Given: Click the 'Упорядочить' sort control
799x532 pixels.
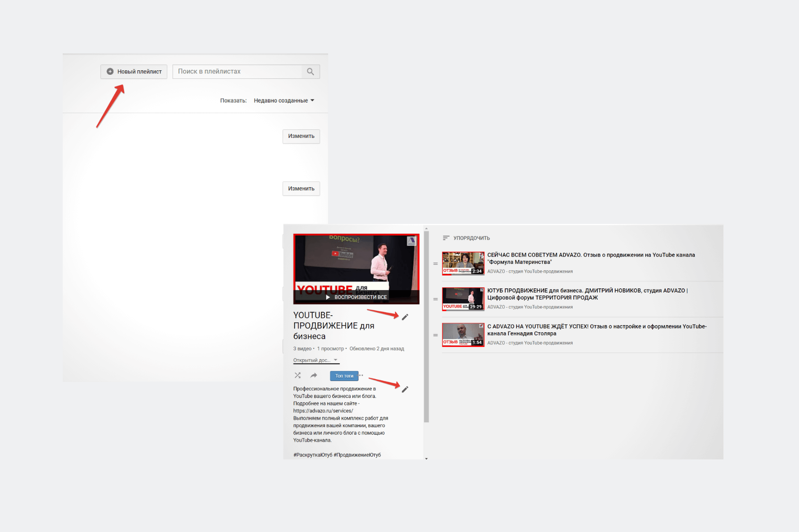Looking at the screenshot, I should (x=466, y=238).
